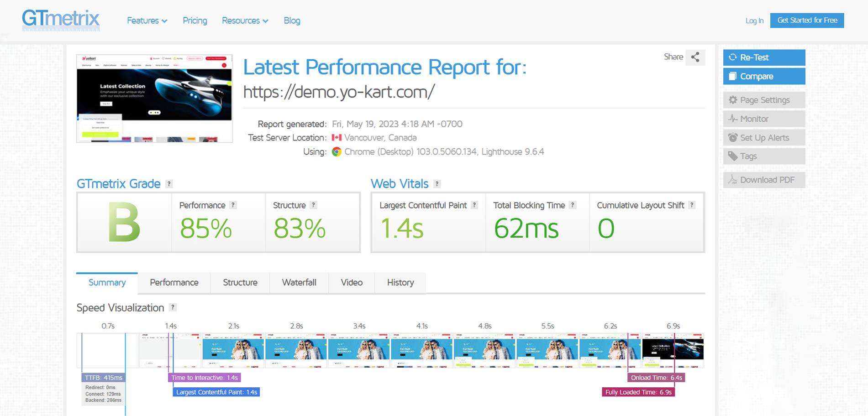Click help icon next to GTmetrix Grade

[169, 184]
